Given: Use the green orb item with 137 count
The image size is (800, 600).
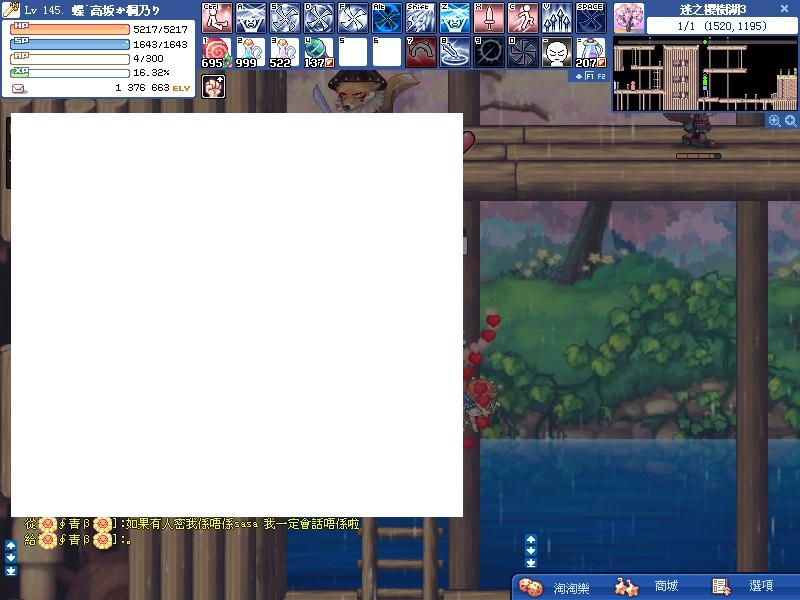Looking at the screenshot, I should tap(319, 52).
